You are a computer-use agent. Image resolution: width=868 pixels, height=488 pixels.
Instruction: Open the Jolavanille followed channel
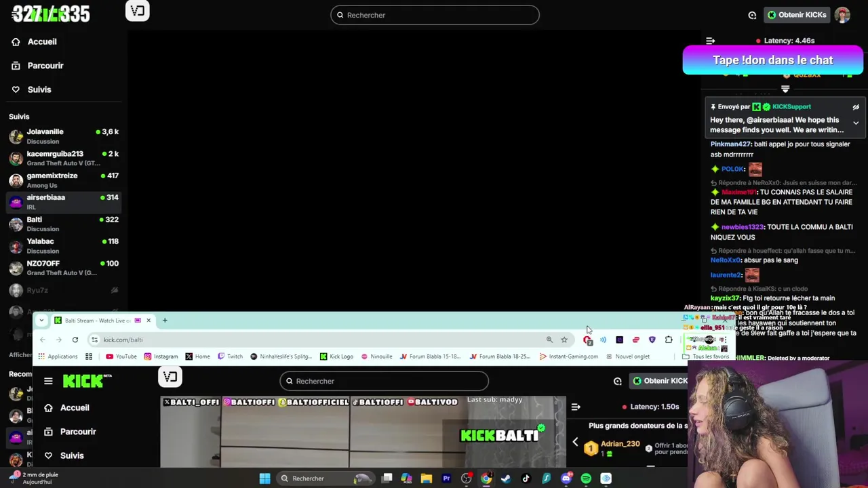pyautogui.click(x=64, y=136)
